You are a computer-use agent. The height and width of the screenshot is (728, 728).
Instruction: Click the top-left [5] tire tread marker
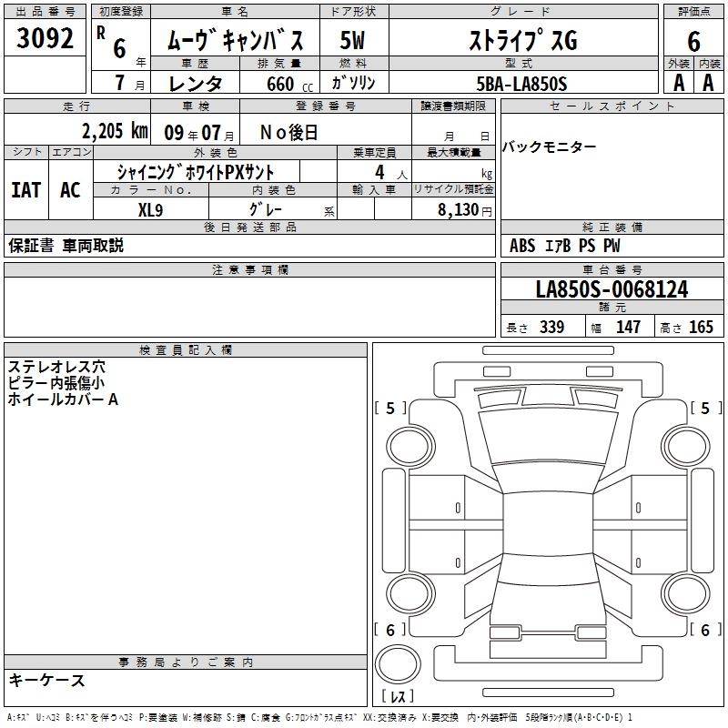(x=390, y=409)
